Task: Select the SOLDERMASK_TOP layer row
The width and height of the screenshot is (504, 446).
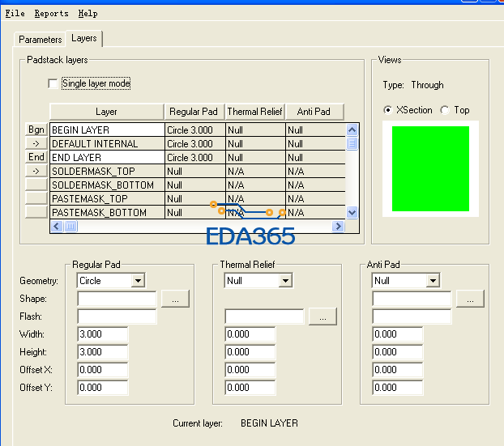Action: pos(106,172)
